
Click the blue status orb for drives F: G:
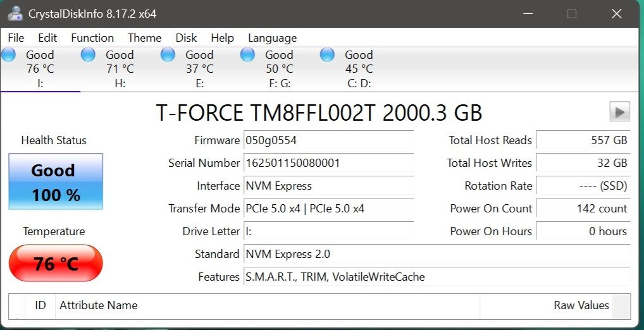point(247,54)
